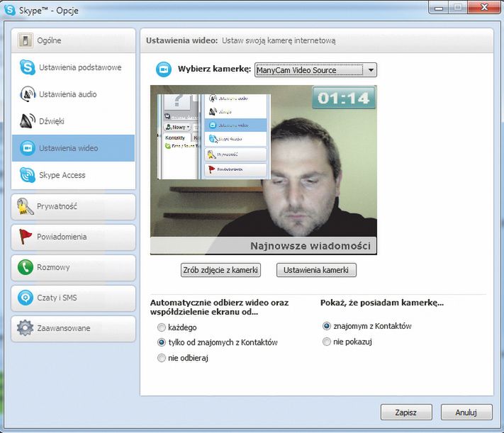
Task: Click padlock keys icon beside Prywatność
Action: click(25, 206)
